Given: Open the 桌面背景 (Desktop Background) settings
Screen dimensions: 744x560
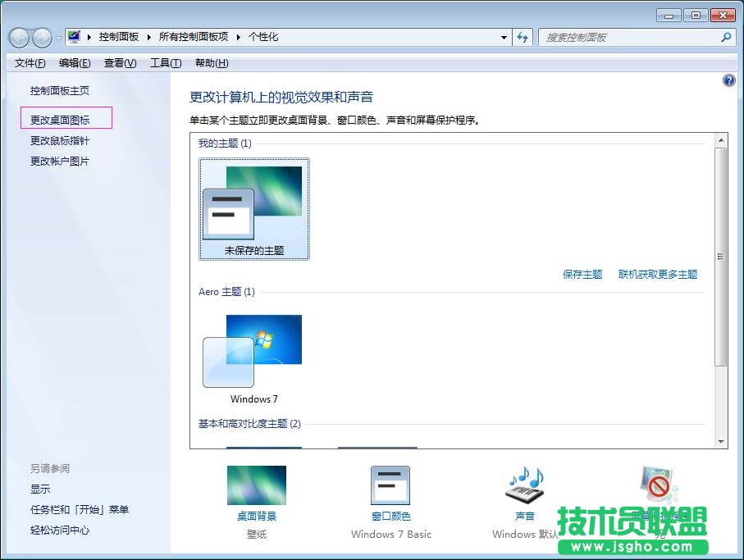Looking at the screenshot, I should 257,517.
